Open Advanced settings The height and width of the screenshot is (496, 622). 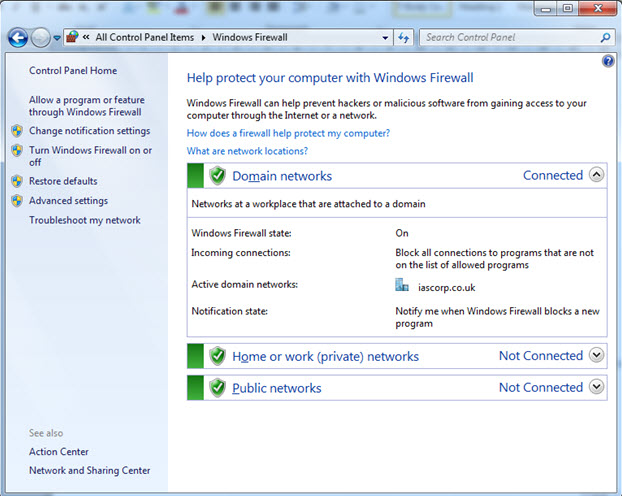(68, 201)
